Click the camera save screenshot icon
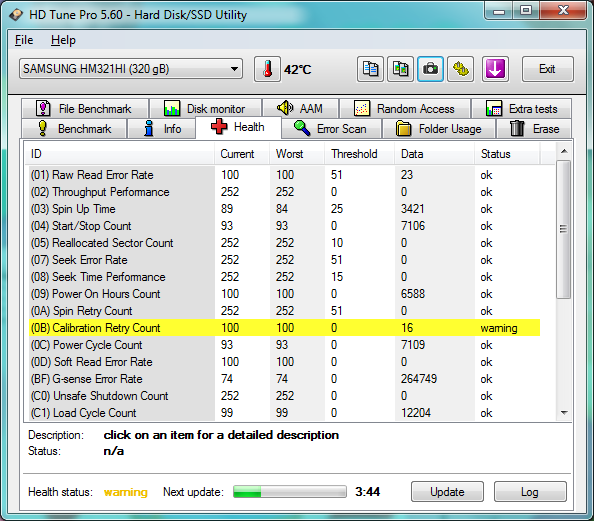Screen dimensions: 594x521 (430, 69)
